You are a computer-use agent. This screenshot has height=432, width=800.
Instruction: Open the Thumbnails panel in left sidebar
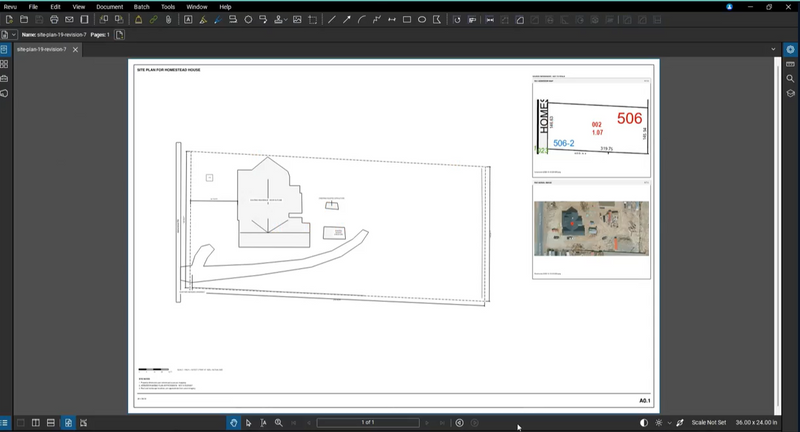click(x=4, y=64)
